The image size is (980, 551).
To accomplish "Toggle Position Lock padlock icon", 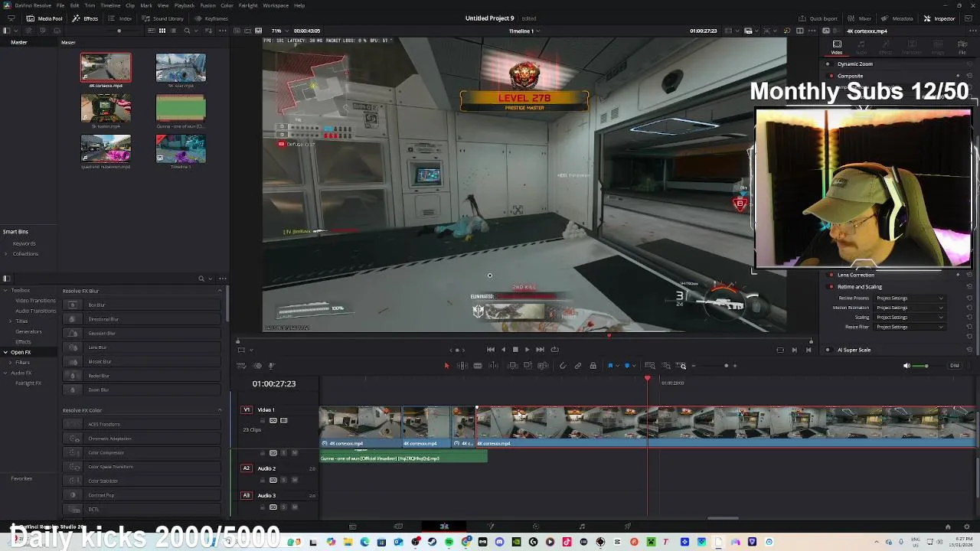I will [593, 366].
